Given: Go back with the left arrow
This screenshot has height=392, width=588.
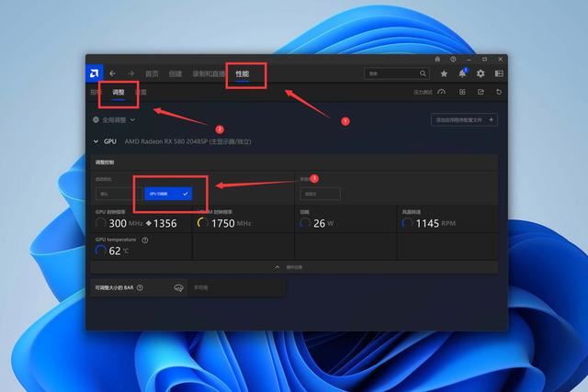Looking at the screenshot, I should [113, 73].
